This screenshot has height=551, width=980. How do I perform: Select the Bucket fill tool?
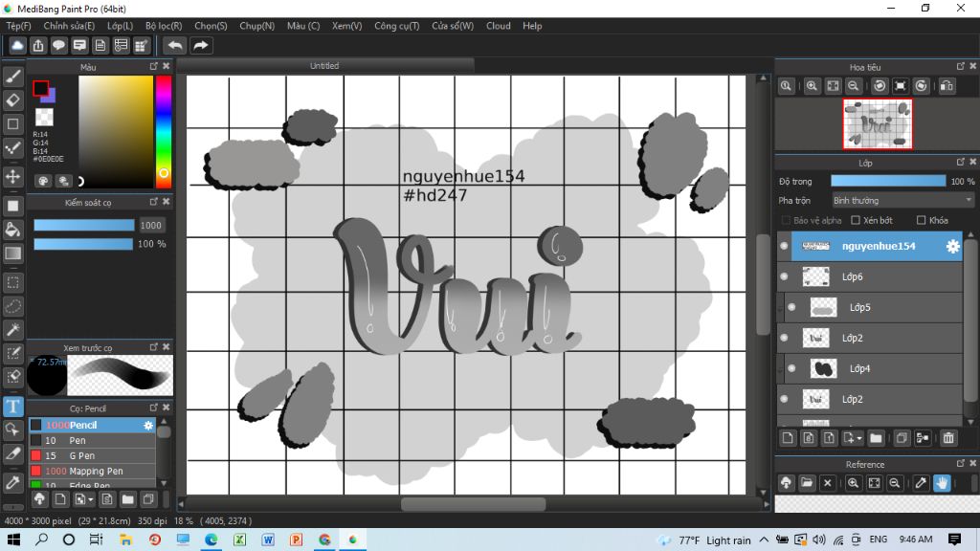[x=13, y=230]
